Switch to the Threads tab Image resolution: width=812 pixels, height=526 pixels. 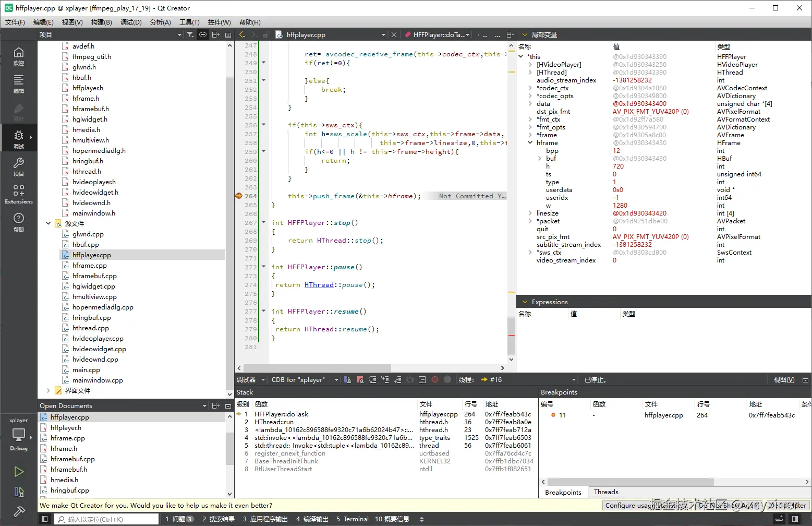(x=606, y=492)
